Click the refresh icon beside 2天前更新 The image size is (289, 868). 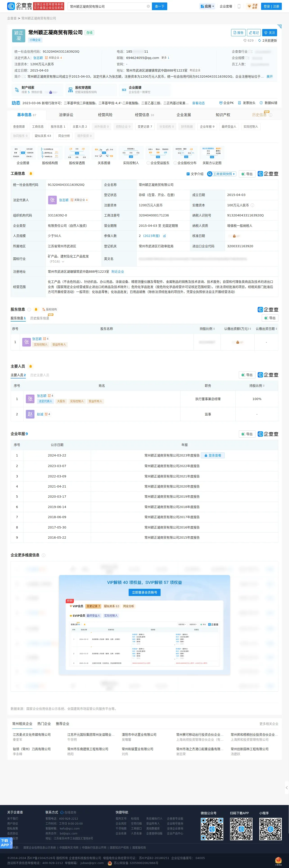tap(259, 40)
